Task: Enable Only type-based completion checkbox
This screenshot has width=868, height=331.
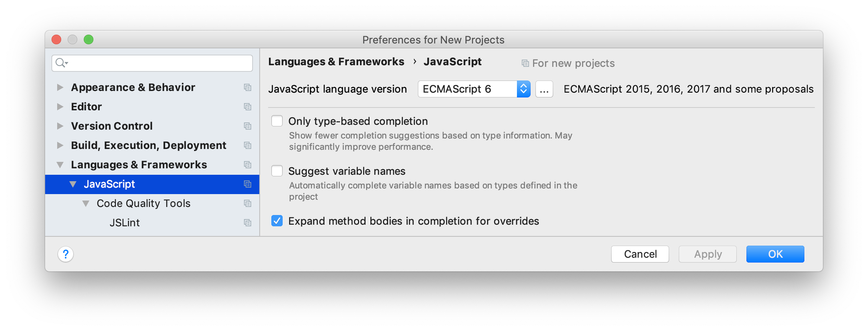Action: (x=277, y=121)
